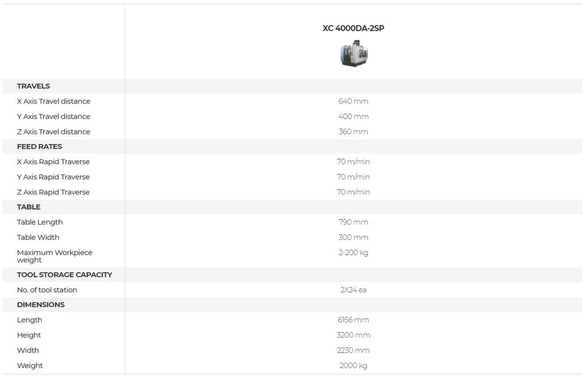Image resolution: width=588 pixels, height=379 pixels.
Task: Select the 360 mm Z travel value
Action: pyautogui.click(x=353, y=132)
